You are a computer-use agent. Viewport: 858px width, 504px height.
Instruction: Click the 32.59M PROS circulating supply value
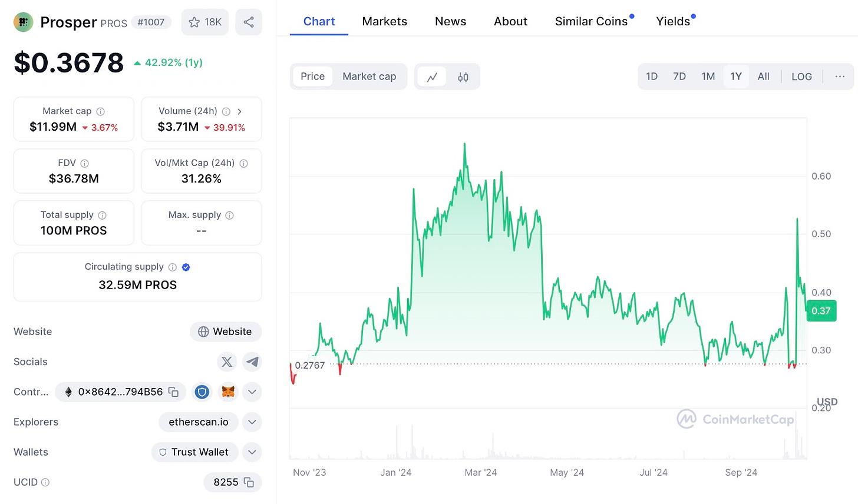[138, 285]
